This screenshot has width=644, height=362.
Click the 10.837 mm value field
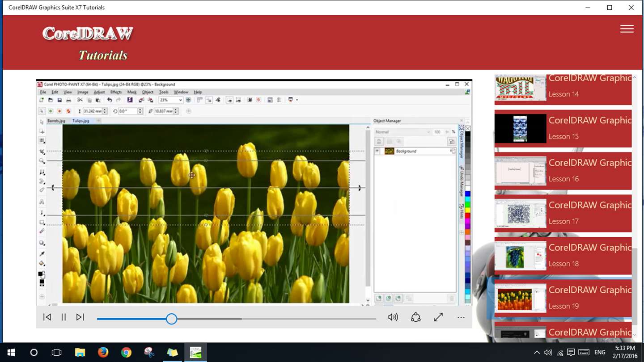[164, 111]
